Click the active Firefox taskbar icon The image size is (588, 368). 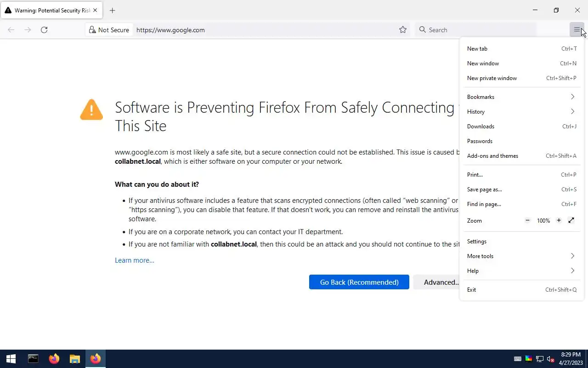96,359
